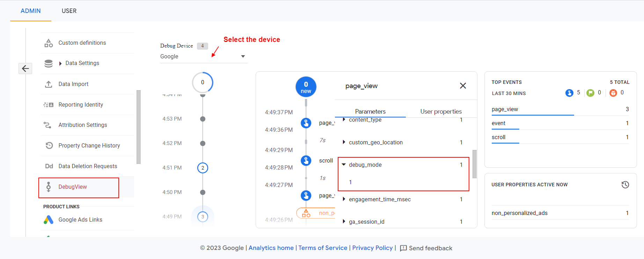Click Send feedback in the footer

click(x=426, y=248)
